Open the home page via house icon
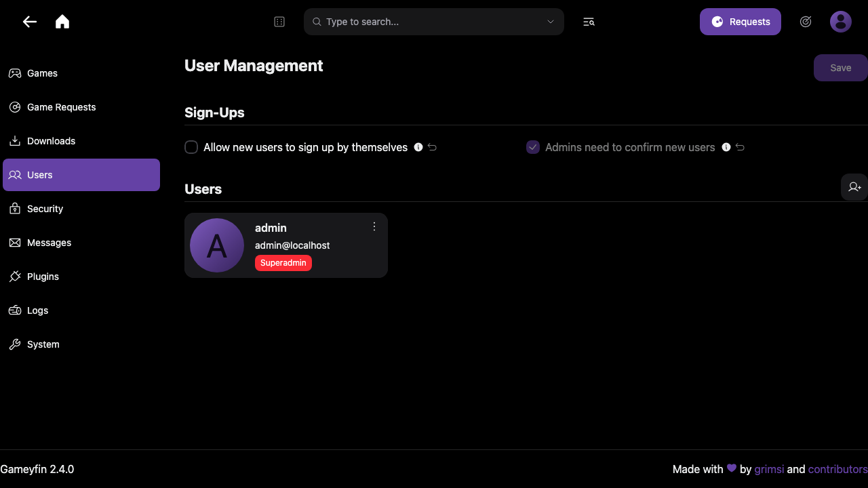This screenshot has height=488, width=868. pos(62,22)
